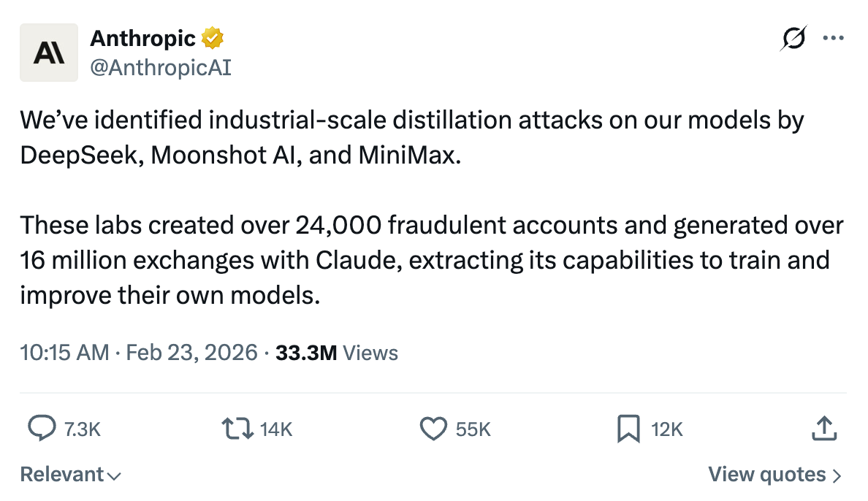This screenshot has height=501, width=868.
Task: Like the post with the heart icon
Action: pyautogui.click(x=433, y=429)
